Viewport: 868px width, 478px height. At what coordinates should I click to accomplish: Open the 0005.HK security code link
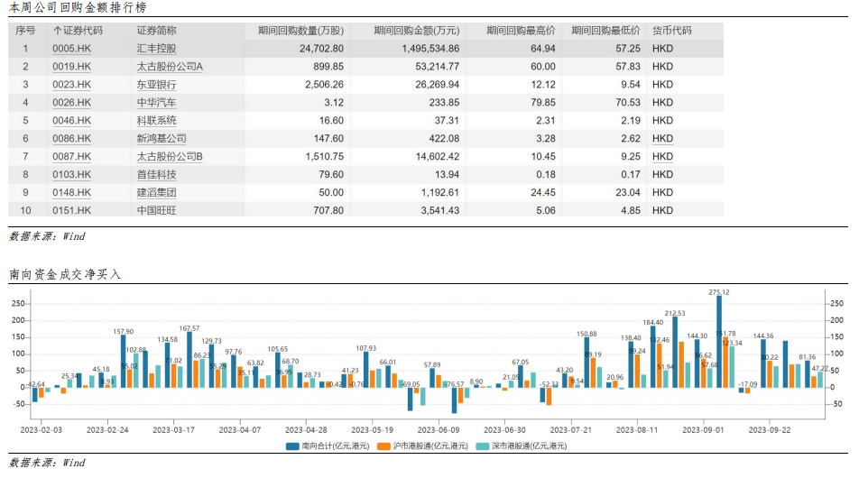(x=71, y=49)
